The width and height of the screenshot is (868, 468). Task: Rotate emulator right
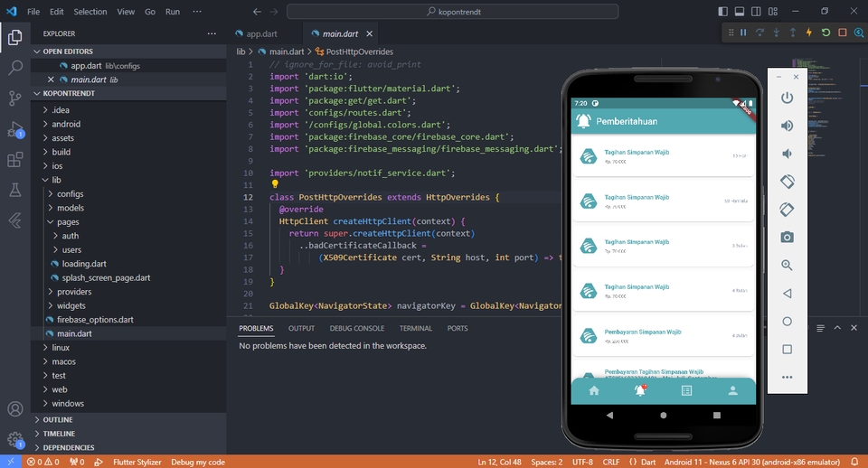pyautogui.click(x=787, y=209)
